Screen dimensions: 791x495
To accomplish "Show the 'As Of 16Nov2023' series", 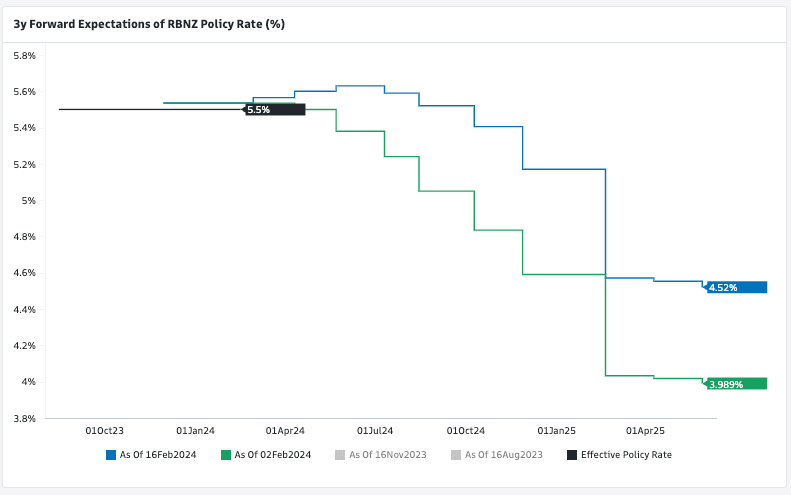I will pos(388,455).
